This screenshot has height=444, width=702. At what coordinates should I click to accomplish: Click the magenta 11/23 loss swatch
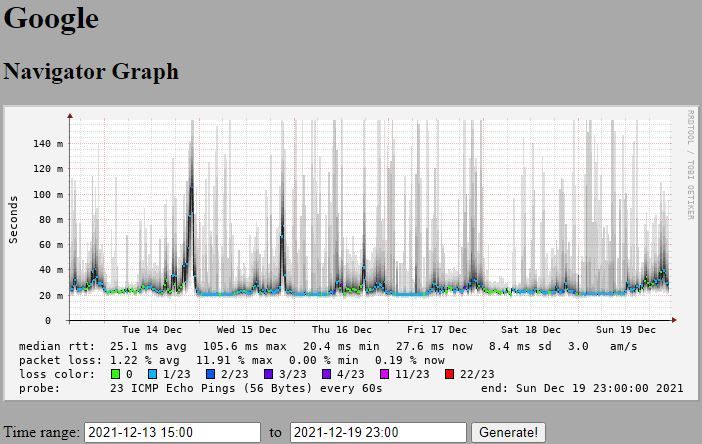click(x=384, y=374)
